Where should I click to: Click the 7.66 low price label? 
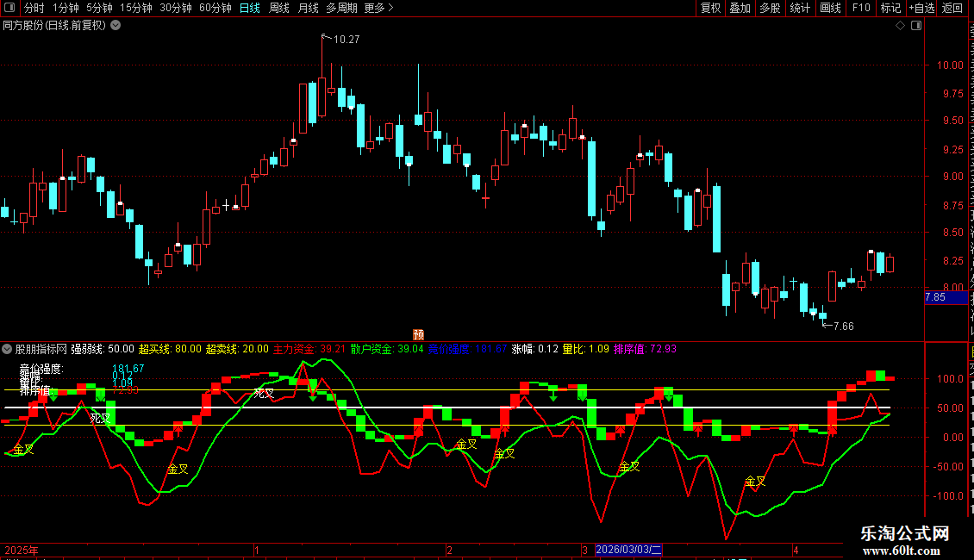[x=844, y=327]
